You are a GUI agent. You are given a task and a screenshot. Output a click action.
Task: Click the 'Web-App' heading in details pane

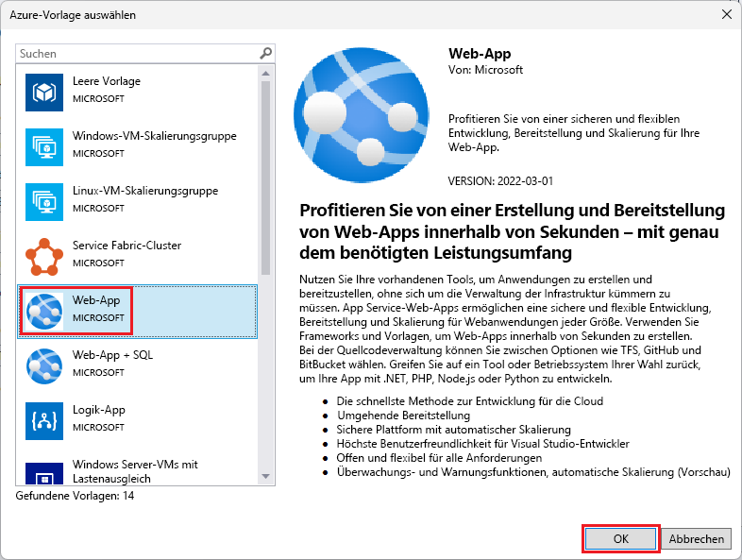click(x=480, y=54)
